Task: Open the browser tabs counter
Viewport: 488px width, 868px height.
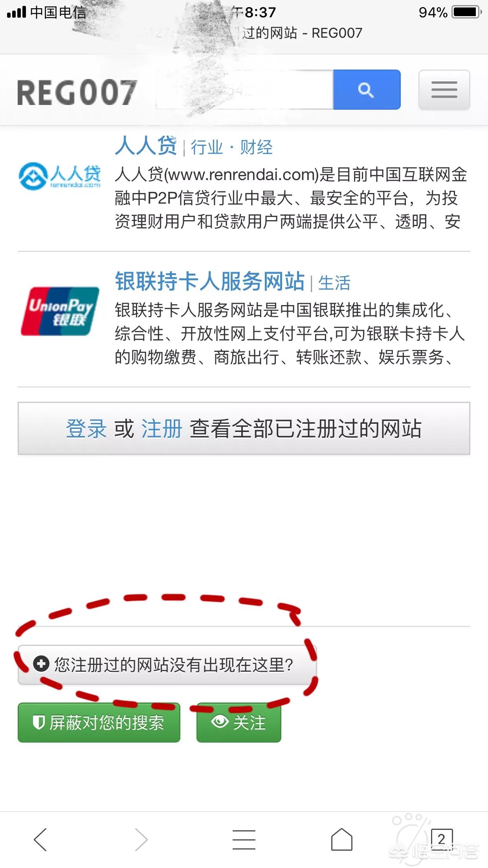Action: click(x=442, y=839)
